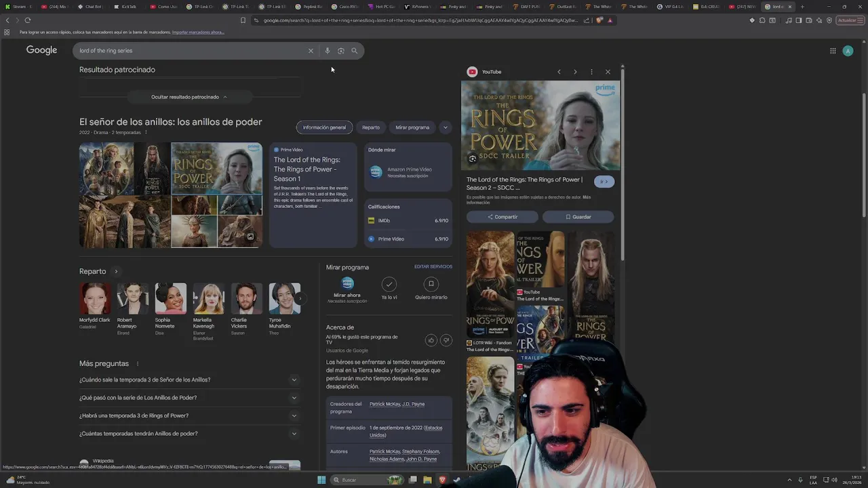Open Morfydd Clark cast photo
The height and width of the screenshot is (488, 868).
coord(95,298)
